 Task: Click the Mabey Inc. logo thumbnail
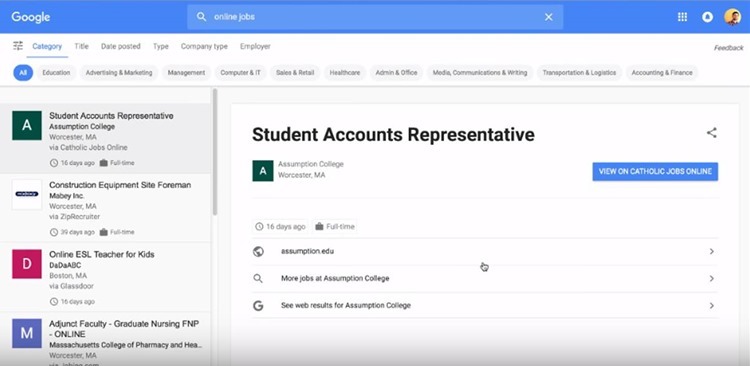[x=27, y=194]
